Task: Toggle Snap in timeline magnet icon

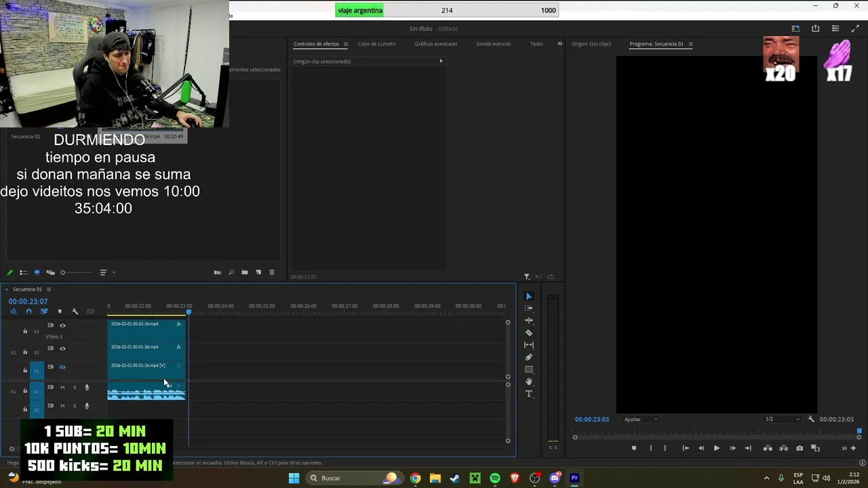Action: [x=28, y=311]
